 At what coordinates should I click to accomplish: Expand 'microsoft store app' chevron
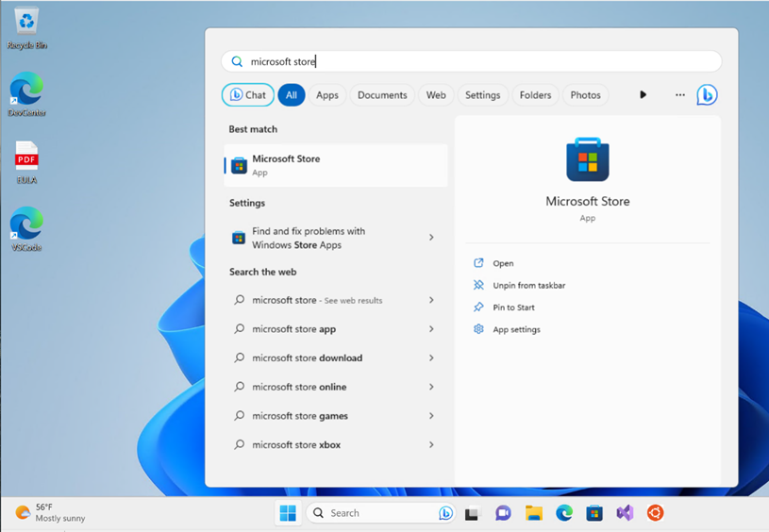(x=431, y=329)
